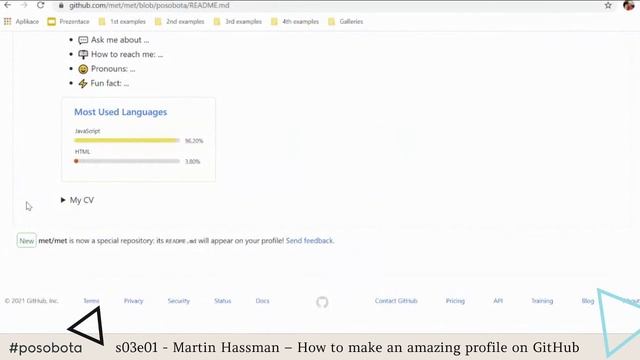The image size is (640, 360).
Task: Click the JavaScript yellow progress bar
Action: click(127, 140)
